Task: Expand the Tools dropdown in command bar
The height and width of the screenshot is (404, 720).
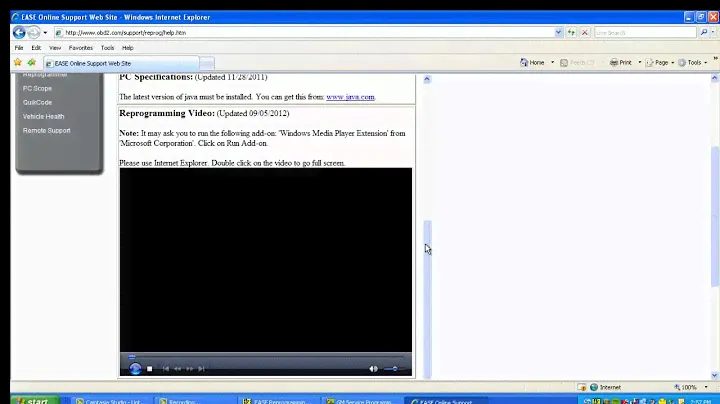Action: pos(693,62)
